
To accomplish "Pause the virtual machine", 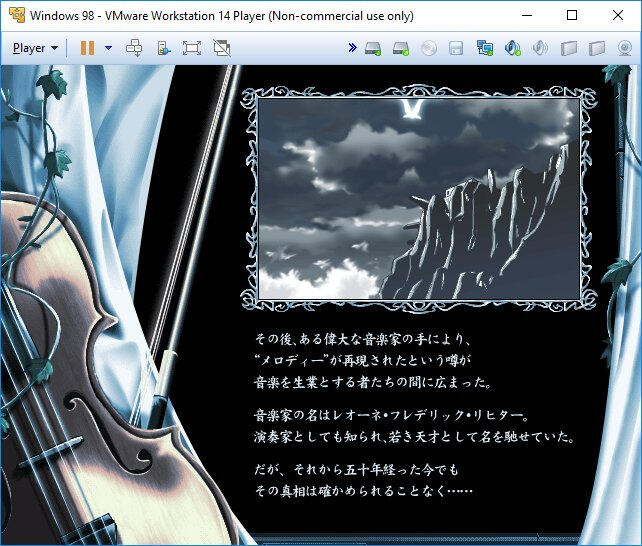I will [87, 48].
